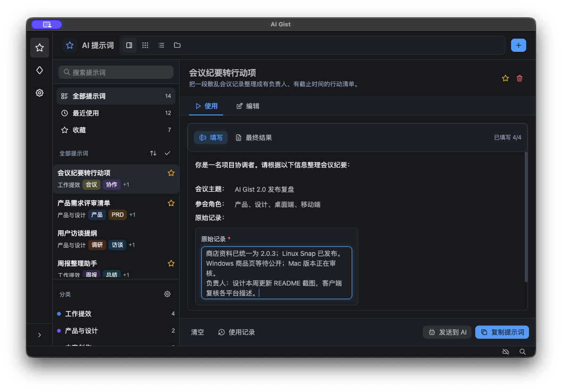Viewport: 562px width, 392px height.
Task: Toggle favorite star in prompt detail header
Action: 505,78
